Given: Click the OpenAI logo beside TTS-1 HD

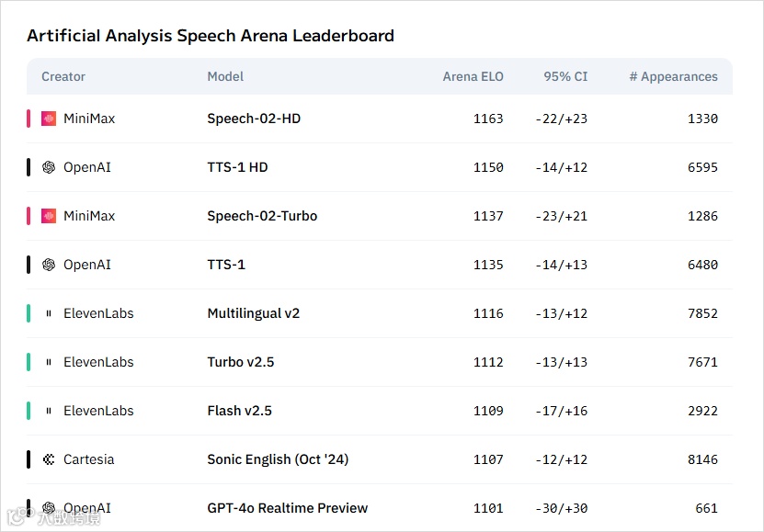Looking at the screenshot, I should pos(49,167).
